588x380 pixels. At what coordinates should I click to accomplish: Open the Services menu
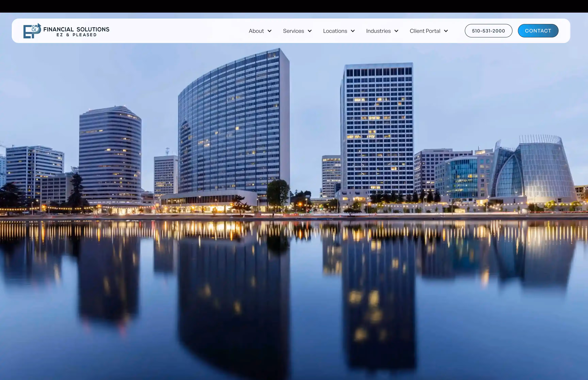293,31
